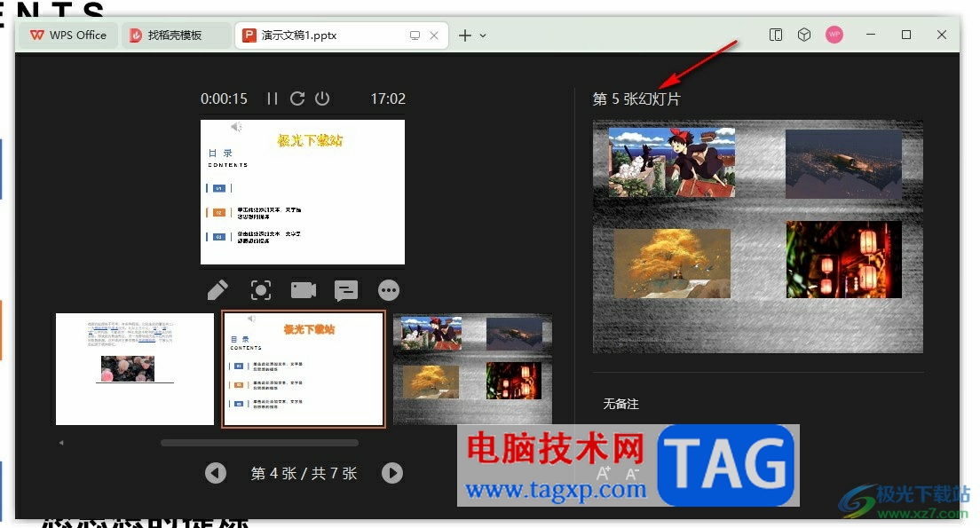Activate the spotlight focus tool
Viewport: 980px width, 528px height.
(x=261, y=290)
